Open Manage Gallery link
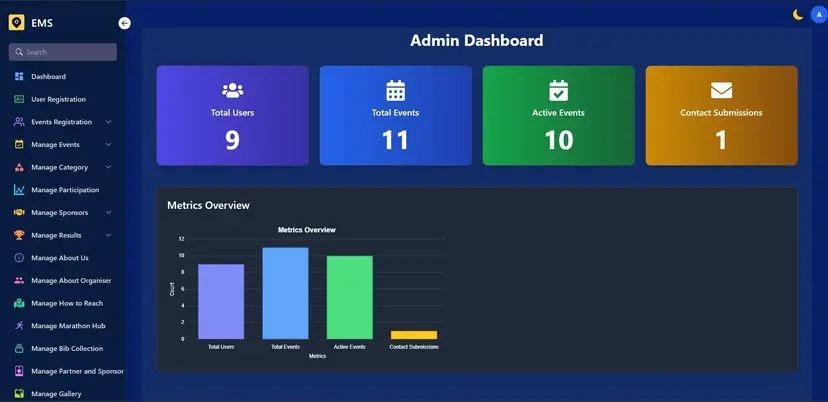The height and width of the screenshot is (402, 828). 56,394
